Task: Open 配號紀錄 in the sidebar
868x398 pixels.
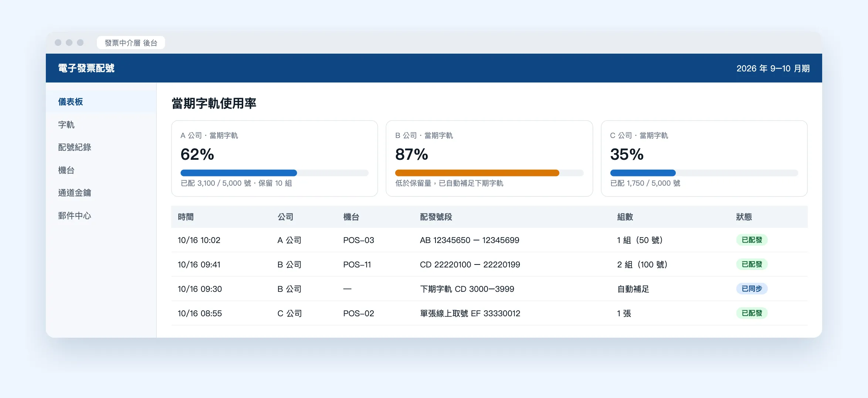Action: [x=101, y=147]
